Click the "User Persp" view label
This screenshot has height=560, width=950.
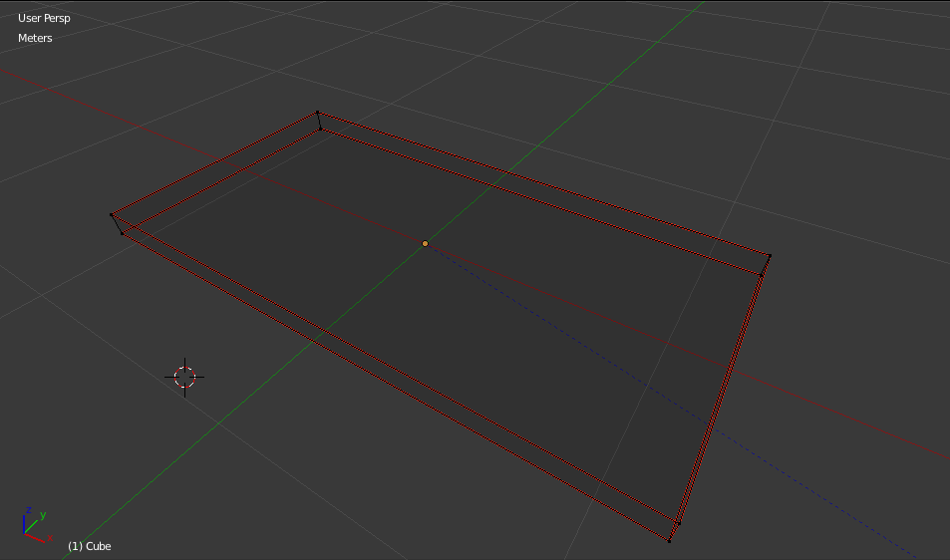tap(44, 18)
